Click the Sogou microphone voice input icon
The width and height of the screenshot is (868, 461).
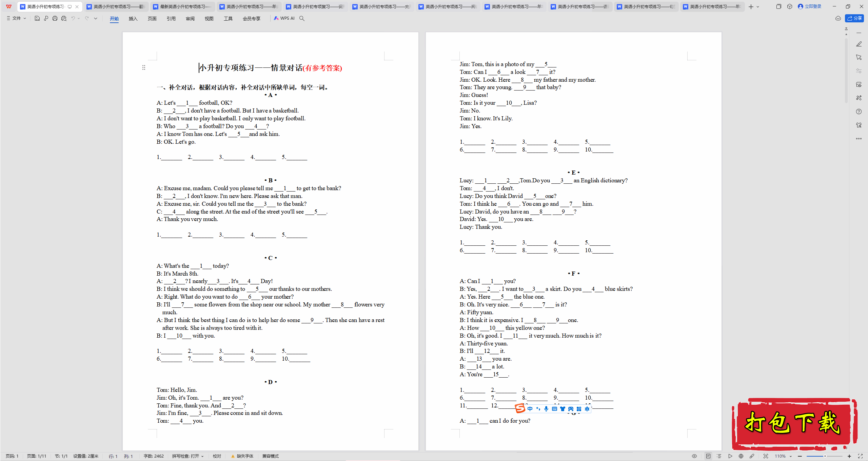[546, 409]
